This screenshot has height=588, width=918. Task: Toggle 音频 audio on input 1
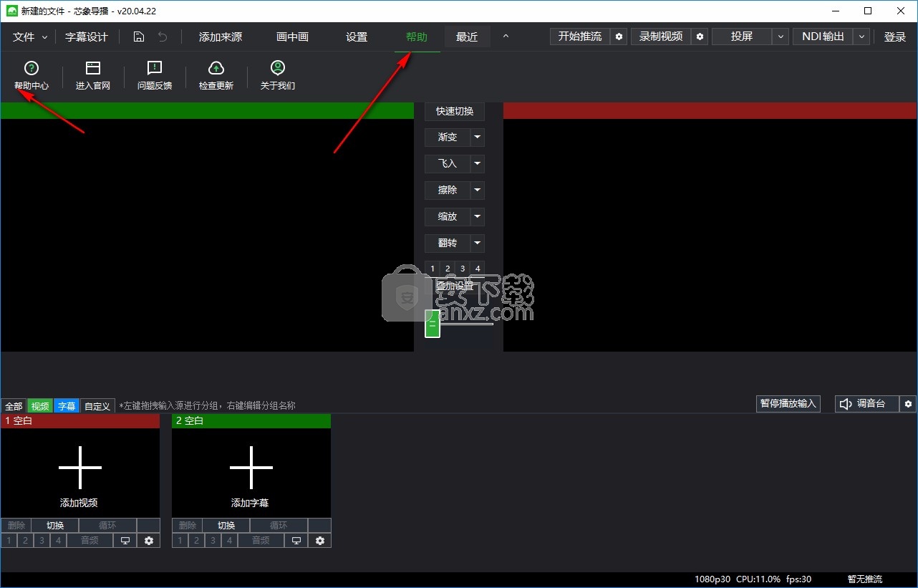[x=90, y=541]
